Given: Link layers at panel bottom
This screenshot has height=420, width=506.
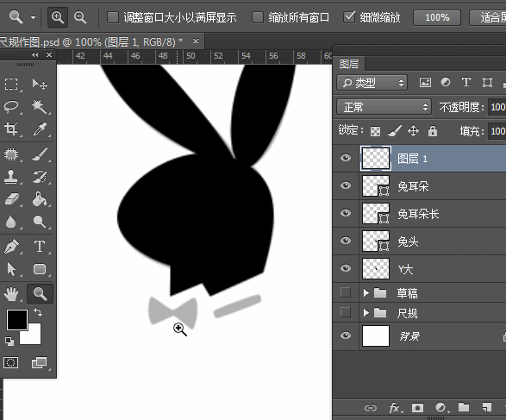Looking at the screenshot, I should [x=371, y=408].
